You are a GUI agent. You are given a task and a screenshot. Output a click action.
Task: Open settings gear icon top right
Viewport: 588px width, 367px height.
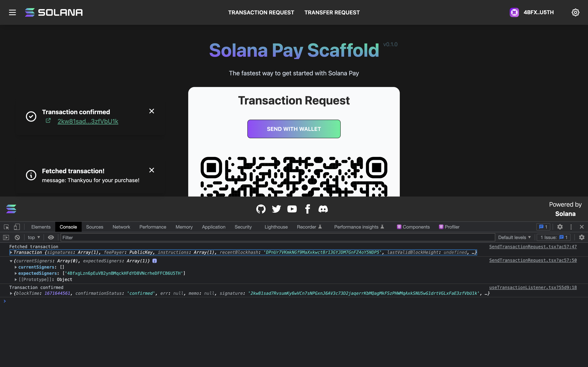pos(576,12)
